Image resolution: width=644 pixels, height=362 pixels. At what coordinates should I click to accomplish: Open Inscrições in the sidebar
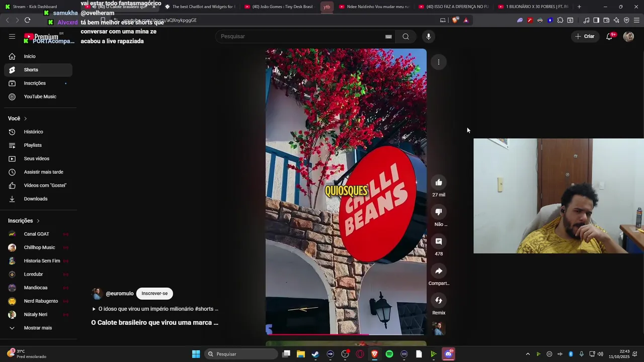(x=38, y=83)
